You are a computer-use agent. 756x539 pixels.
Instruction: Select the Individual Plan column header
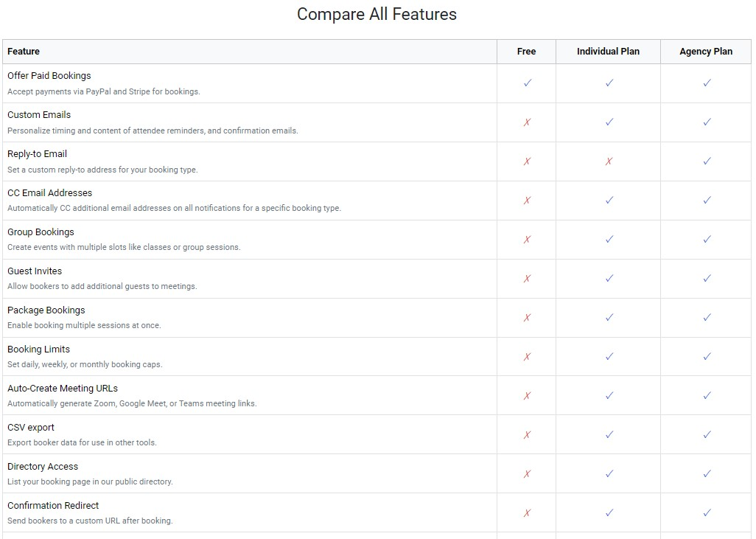(608, 52)
